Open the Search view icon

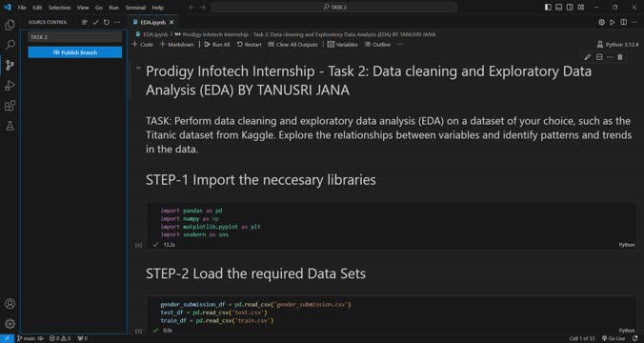10,45
